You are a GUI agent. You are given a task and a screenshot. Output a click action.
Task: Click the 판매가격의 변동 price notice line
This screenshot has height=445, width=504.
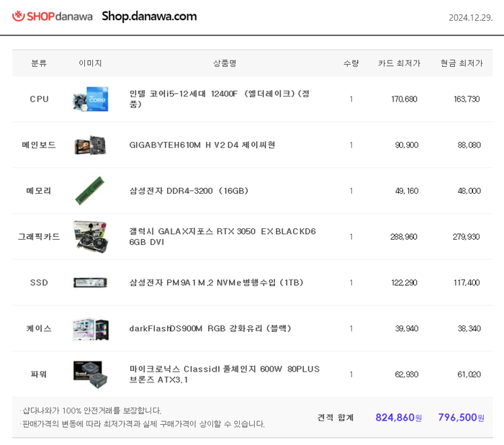point(143,424)
